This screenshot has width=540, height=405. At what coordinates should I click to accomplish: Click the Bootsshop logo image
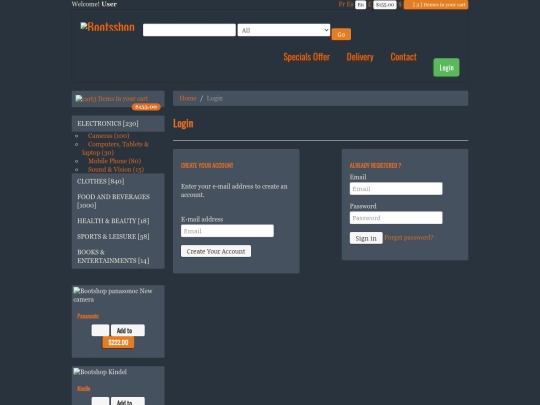[x=107, y=27]
